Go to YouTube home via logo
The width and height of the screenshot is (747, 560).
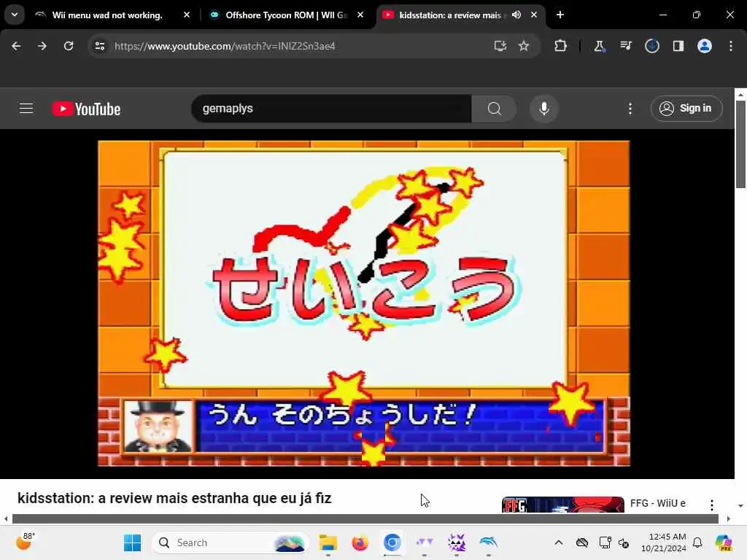coord(86,109)
